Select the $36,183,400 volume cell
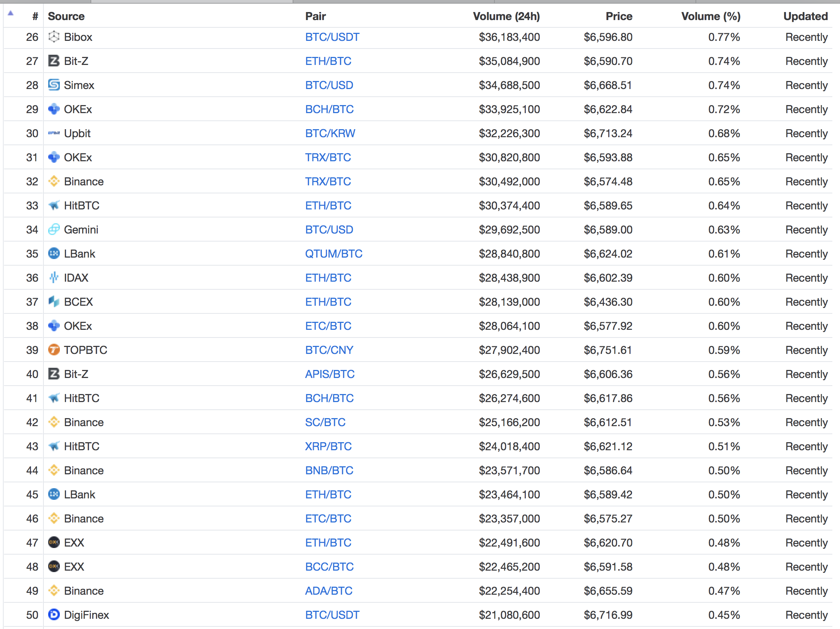This screenshot has height=629, width=840. tap(509, 37)
